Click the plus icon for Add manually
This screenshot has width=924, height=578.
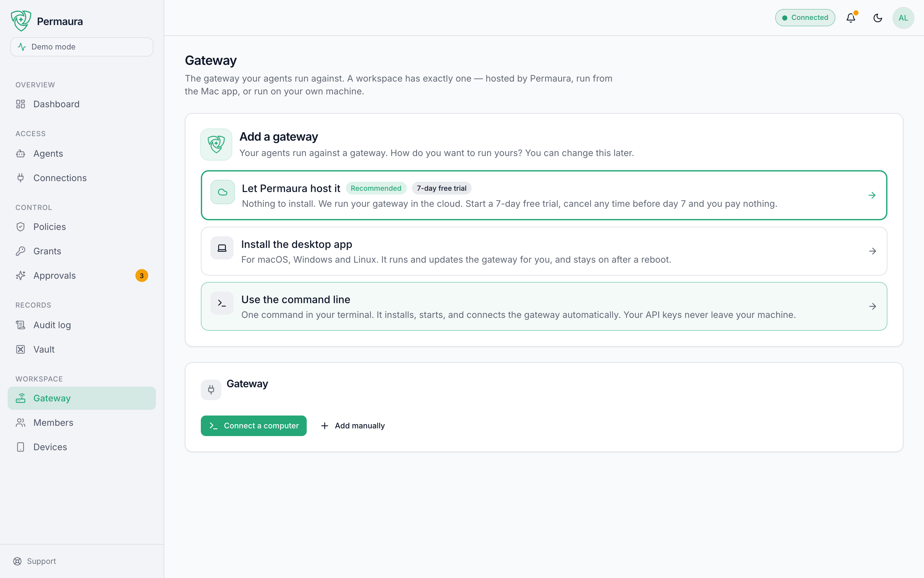325,426
